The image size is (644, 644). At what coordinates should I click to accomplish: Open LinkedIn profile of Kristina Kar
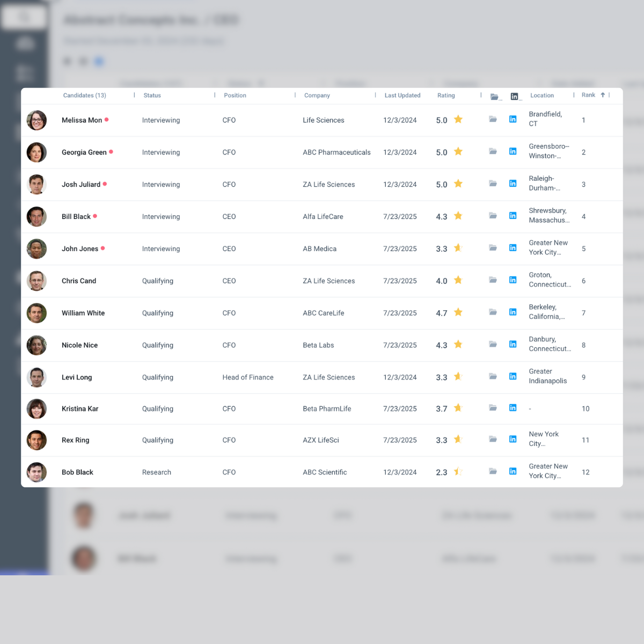click(513, 408)
